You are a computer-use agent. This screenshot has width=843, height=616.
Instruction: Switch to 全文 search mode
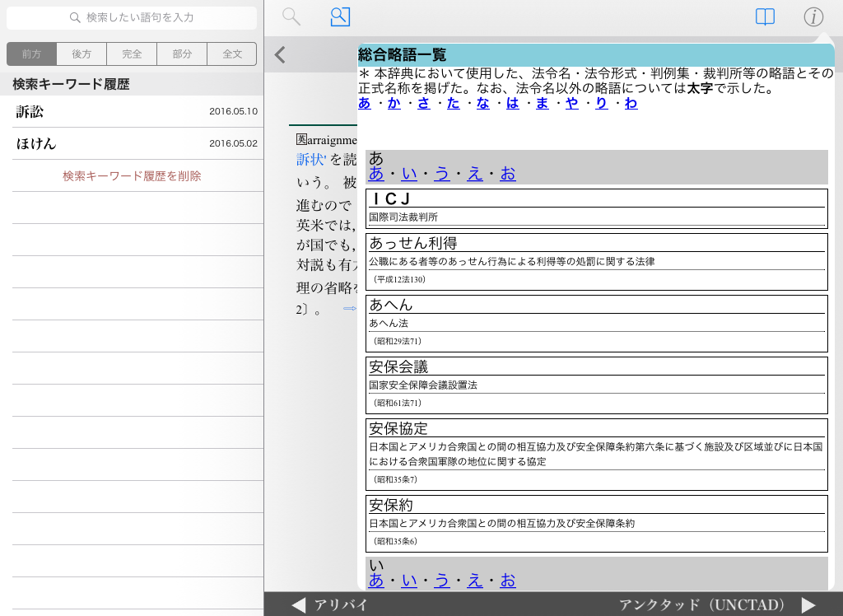232,54
